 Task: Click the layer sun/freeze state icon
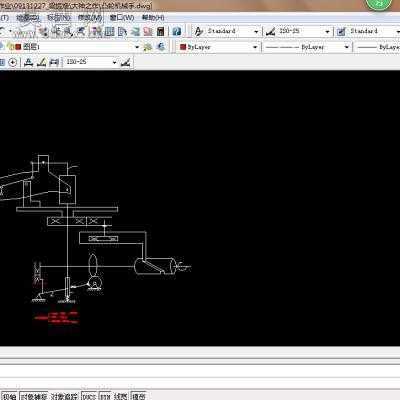(x=11, y=47)
